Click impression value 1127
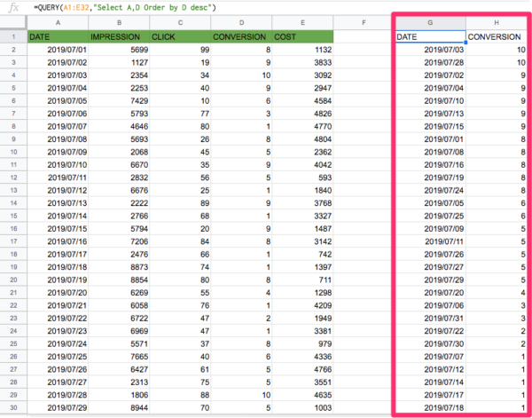The image size is (532, 418). point(119,62)
